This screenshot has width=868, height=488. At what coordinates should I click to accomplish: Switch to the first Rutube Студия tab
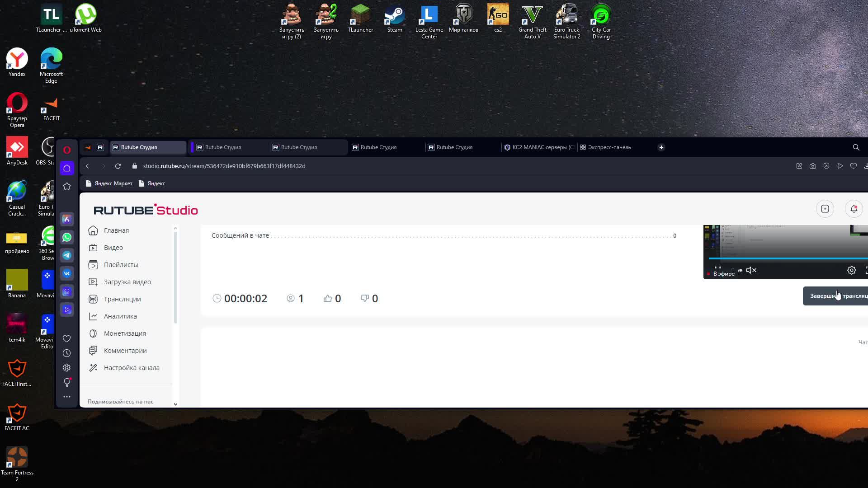(148, 147)
